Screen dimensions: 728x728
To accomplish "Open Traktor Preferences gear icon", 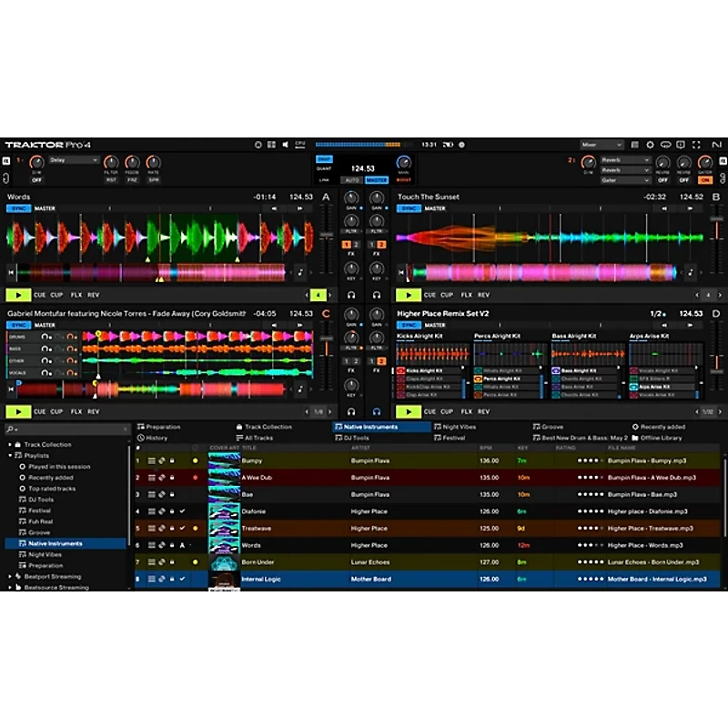I will (650, 144).
